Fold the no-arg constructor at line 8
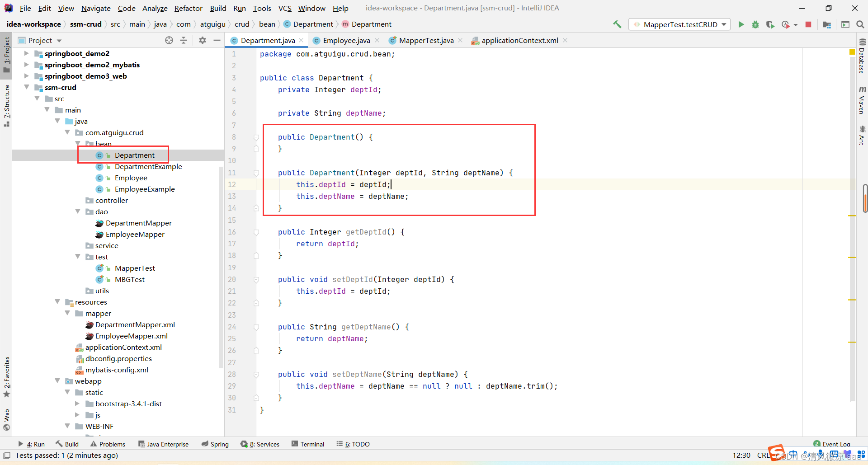This screenshot has width=868, height=465. pos(256,137)
